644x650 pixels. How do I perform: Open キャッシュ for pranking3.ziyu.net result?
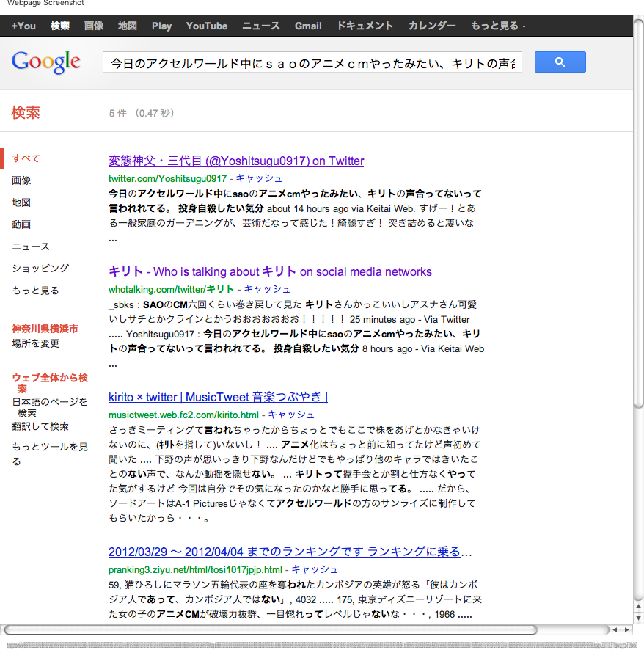[315, 569]
